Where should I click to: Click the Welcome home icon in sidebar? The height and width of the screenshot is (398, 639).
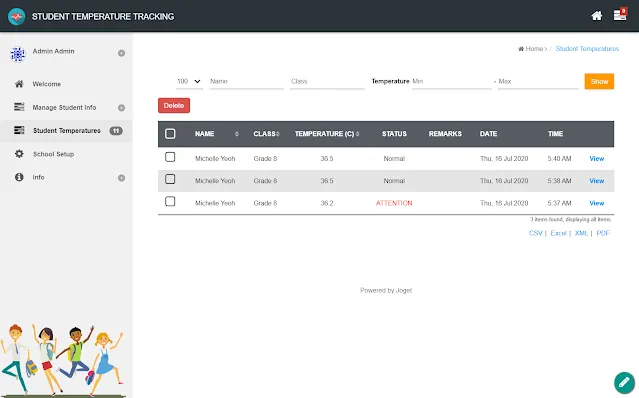19,84
